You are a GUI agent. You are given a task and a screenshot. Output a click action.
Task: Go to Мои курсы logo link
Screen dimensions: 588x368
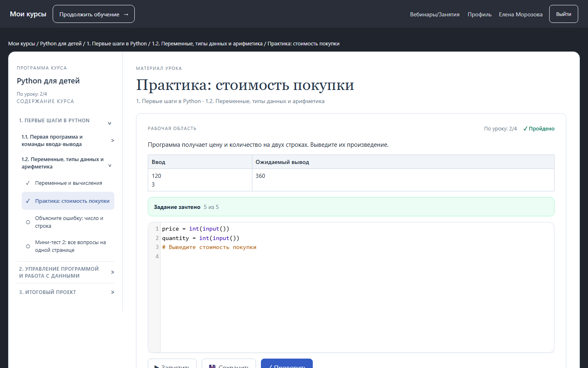pos(28,14)
